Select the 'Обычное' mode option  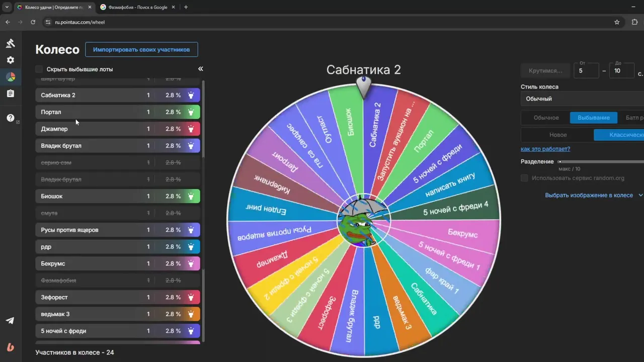pos(546,118)
